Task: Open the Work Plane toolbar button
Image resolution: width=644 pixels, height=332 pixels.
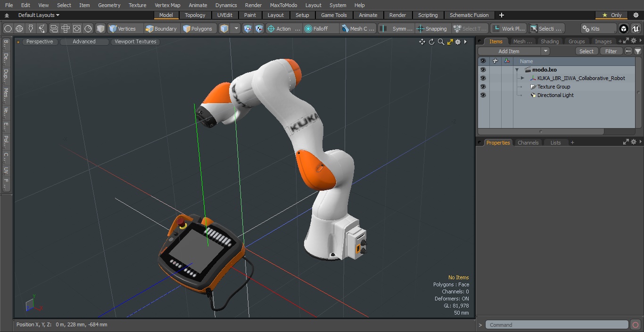Action: click(x=508, y=29)
